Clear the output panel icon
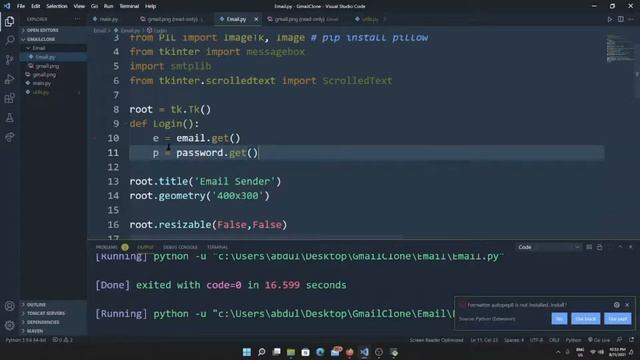The width and height of the screenshot is (640, 360). 589,247
